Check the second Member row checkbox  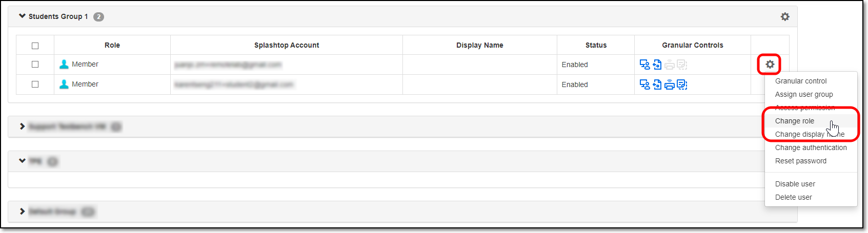point(35,84)
